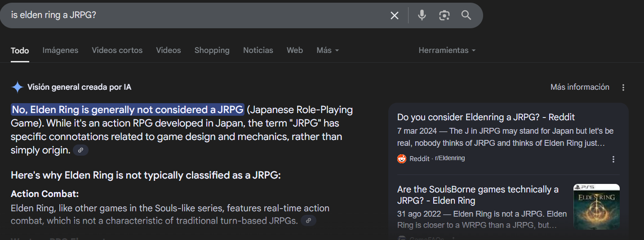Screen dimensions: 644x240
Task: Click the 'Action Combat:' heading
Action: tap(44, 194)
